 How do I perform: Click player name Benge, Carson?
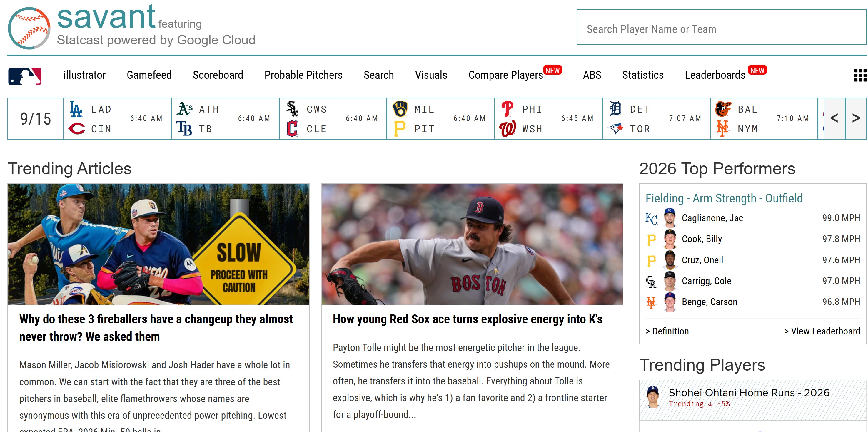(710, 302)
